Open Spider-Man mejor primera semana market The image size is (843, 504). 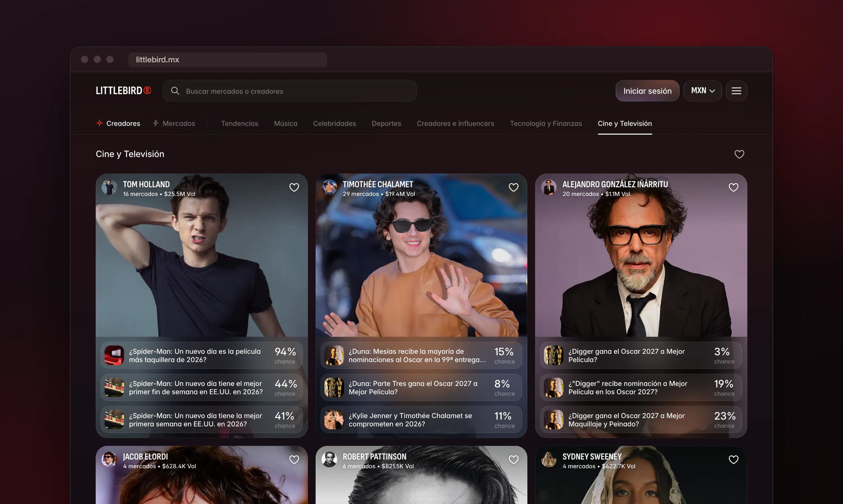(x=201, y=420)
